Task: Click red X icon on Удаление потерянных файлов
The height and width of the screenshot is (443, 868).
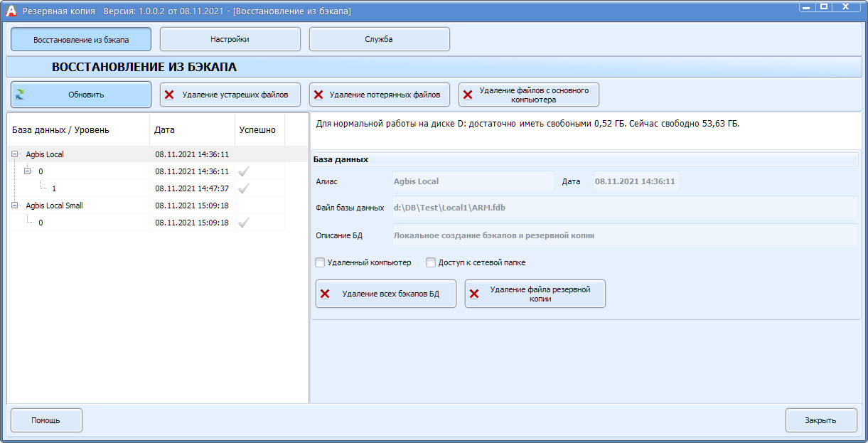Action: coord(318,95)
